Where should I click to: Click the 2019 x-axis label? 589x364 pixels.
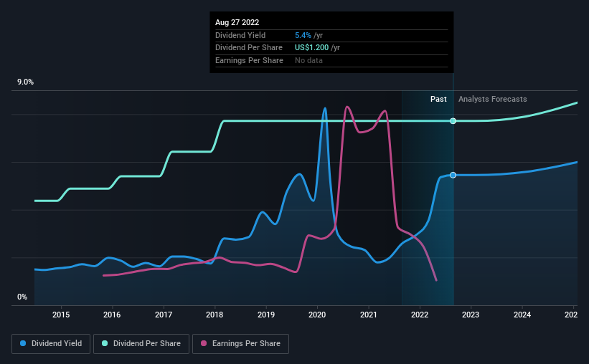point(266,315)
